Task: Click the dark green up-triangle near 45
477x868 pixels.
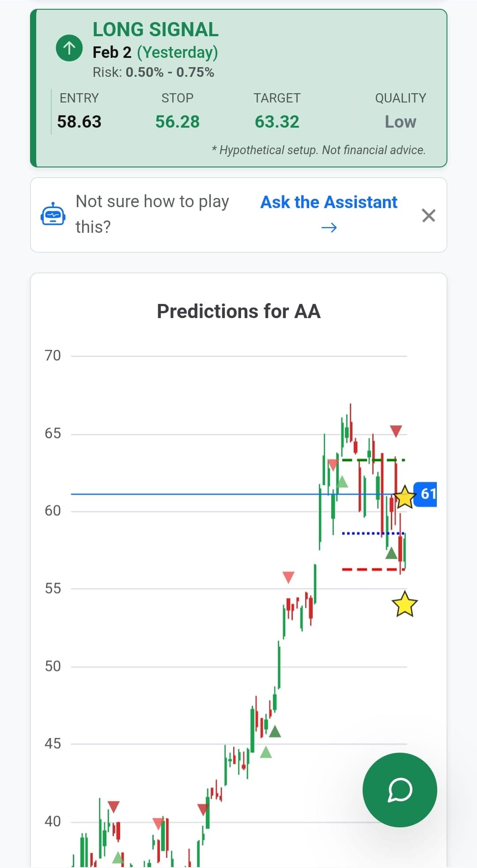Action: [275, 732]
